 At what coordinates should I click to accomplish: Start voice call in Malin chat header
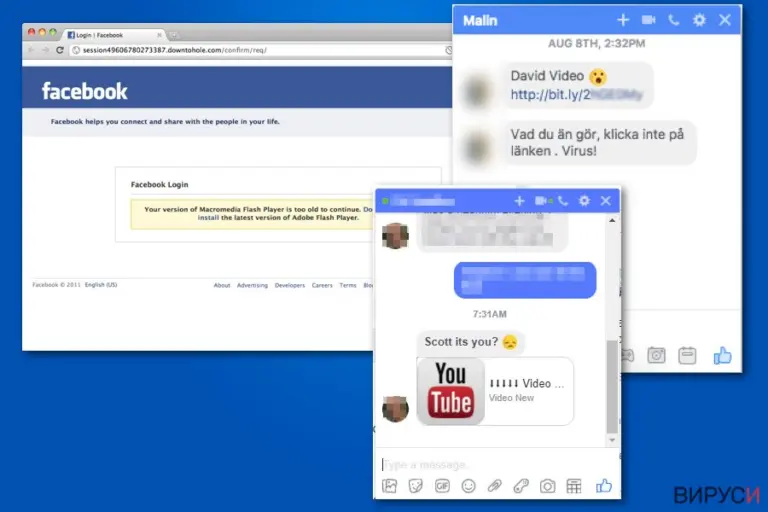coord(674,20)
